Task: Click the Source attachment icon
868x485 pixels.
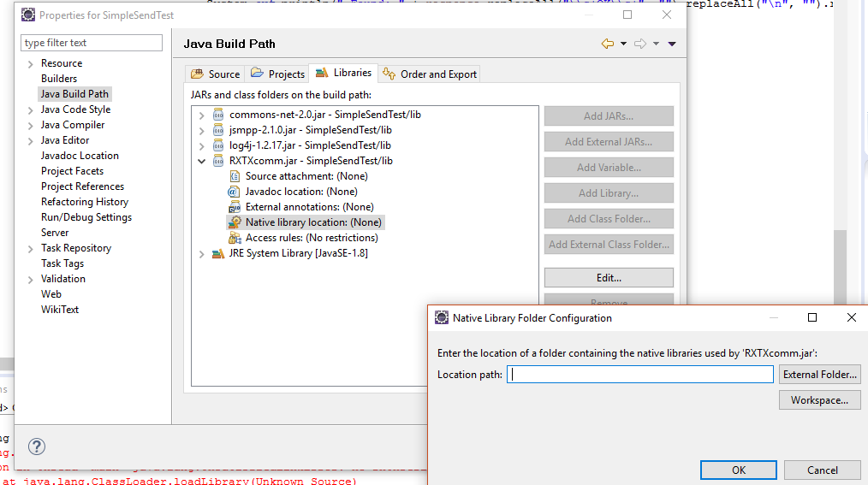Action: point(235,176)
